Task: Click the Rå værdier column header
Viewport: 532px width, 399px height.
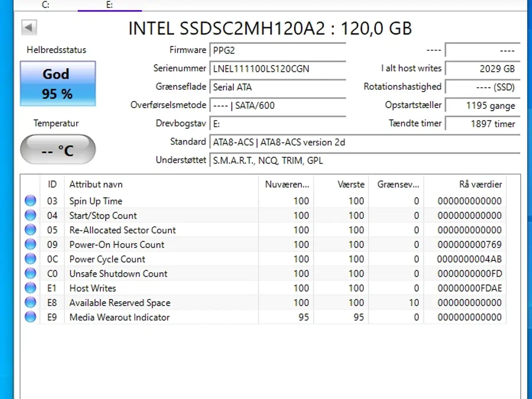Action: point(465,184)
